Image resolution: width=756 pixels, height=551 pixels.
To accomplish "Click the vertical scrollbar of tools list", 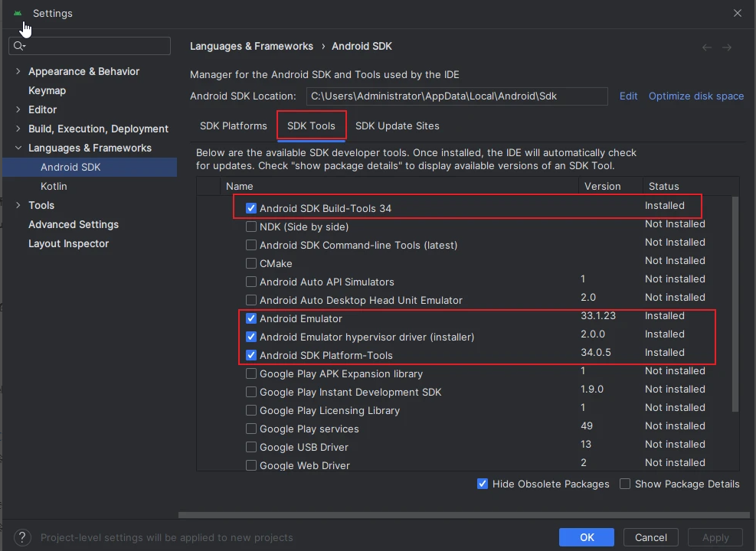I will [735, 306].
